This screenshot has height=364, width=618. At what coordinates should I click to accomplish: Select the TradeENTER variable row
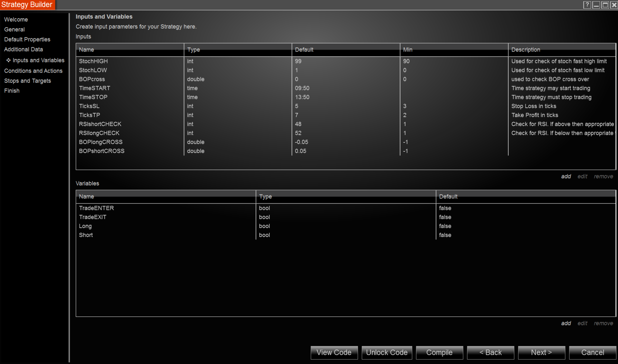96,208
